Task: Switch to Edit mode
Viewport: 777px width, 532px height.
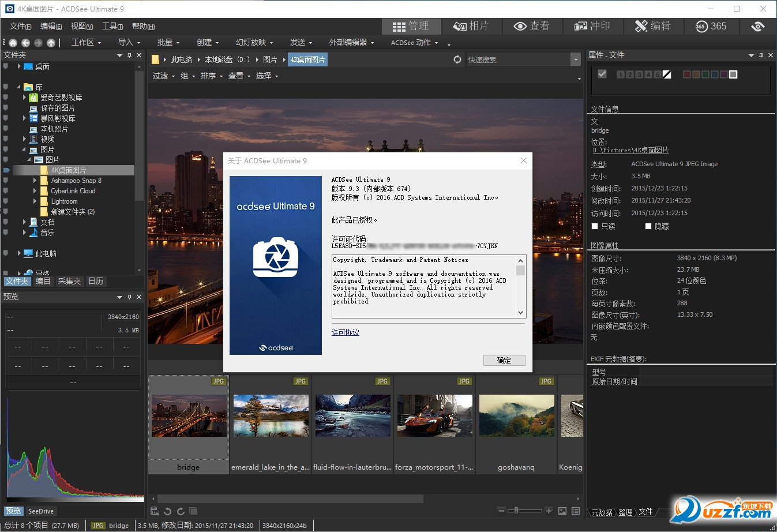Action: [653, 26]
